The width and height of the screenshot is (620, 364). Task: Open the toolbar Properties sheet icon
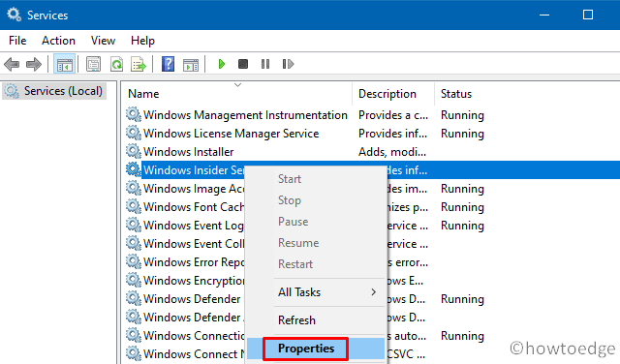click(x=94, y=64)
